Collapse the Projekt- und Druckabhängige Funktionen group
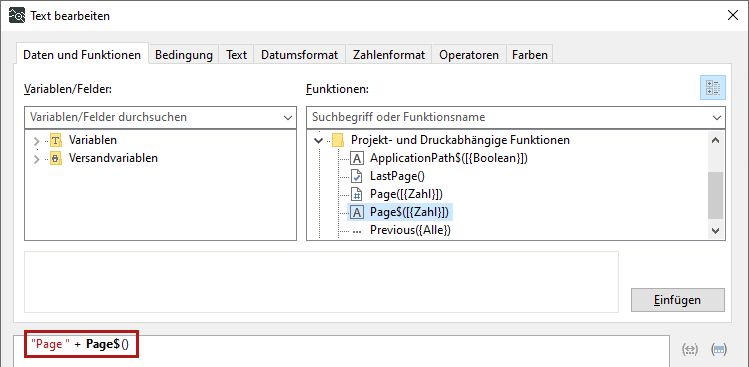Viewport: 749px width, 367px height. [x=318, y=140]
